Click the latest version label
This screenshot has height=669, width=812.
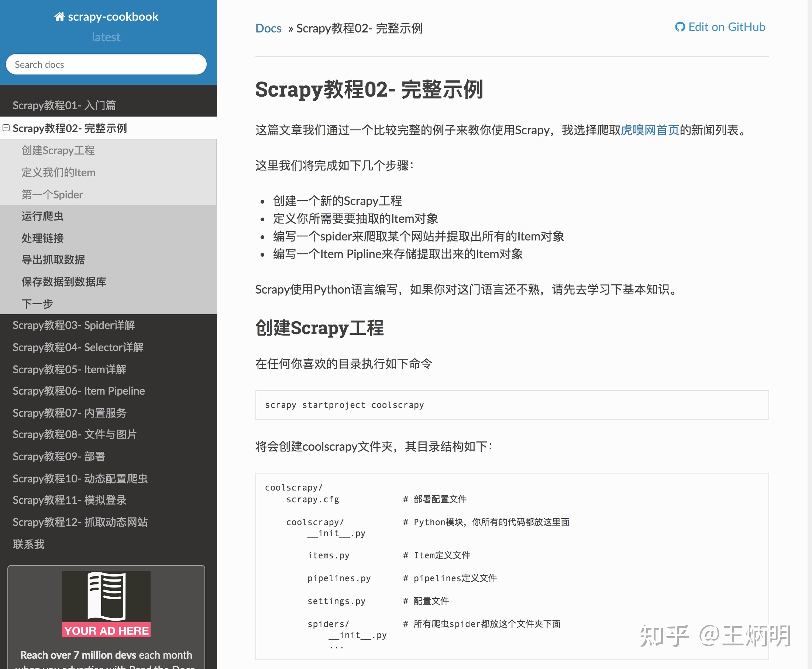tap(106, 37)
